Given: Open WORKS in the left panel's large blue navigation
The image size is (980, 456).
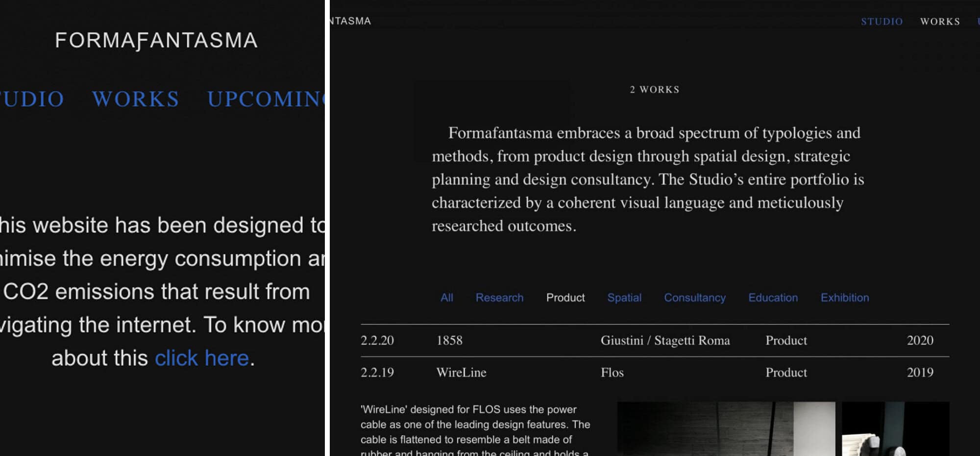Looking at the screenshot, I should coord(136,99).
